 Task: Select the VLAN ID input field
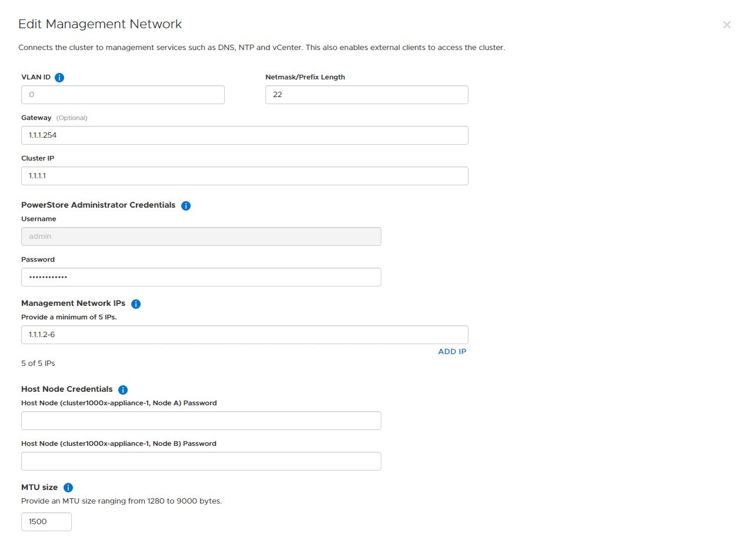coord(122,95)
